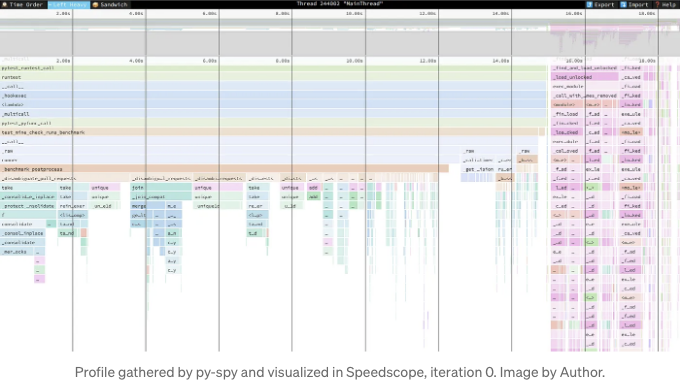Select the _find_and_load_unlocked frame
The image size is (680, 382).
pos(585,68)
